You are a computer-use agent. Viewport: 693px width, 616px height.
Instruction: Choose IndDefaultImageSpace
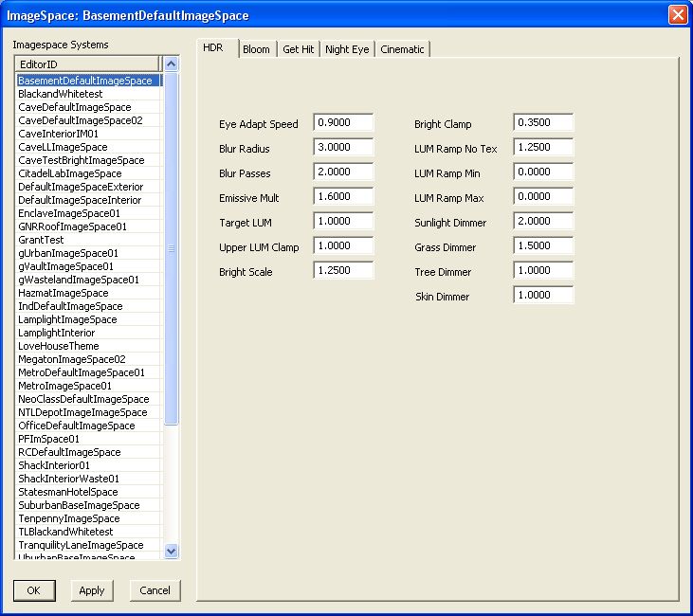pyautogui.click(x=88, y=306)
